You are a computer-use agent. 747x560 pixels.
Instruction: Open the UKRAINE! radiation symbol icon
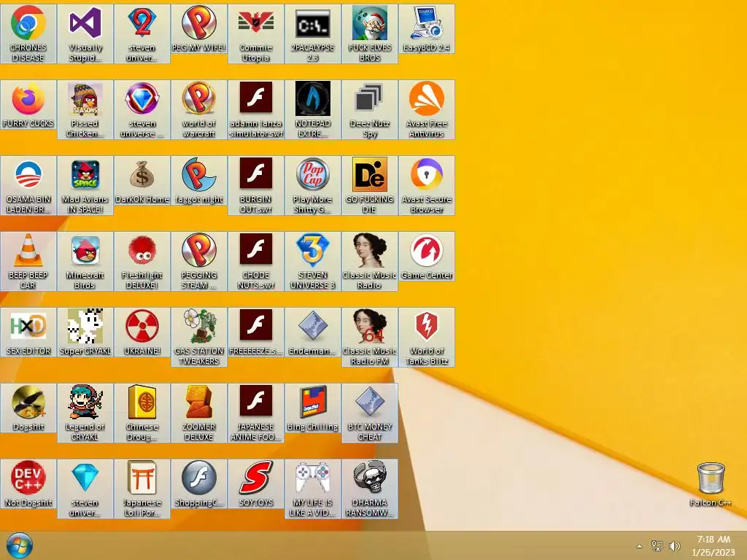(x=142, y=332)
